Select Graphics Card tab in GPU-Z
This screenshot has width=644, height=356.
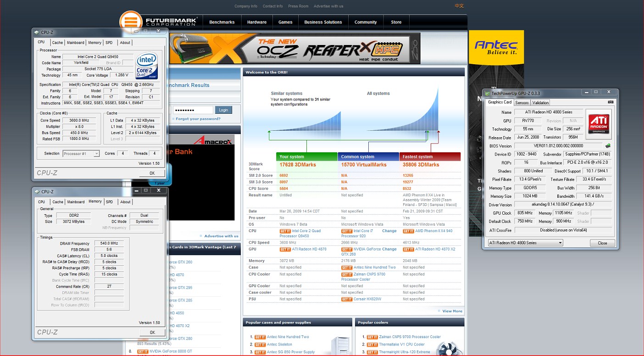pyautogui.click(x=500, y=102)
